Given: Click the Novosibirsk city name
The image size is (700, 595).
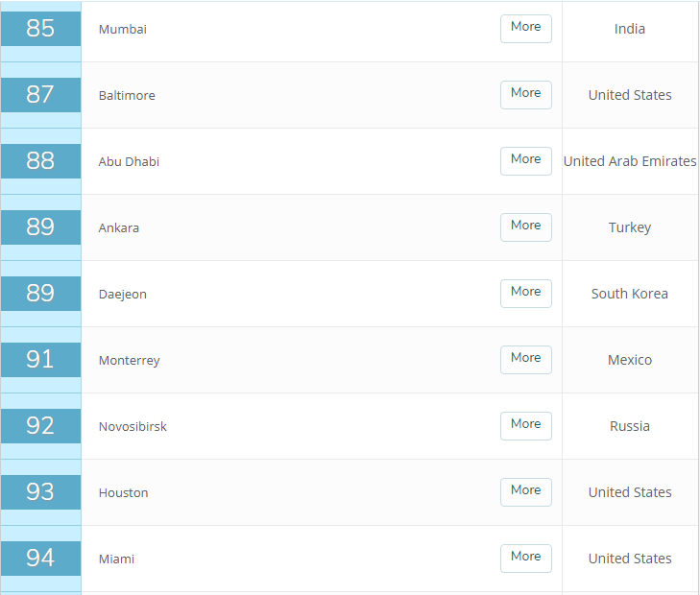Looking at the screenshot, I should [133, 427].
